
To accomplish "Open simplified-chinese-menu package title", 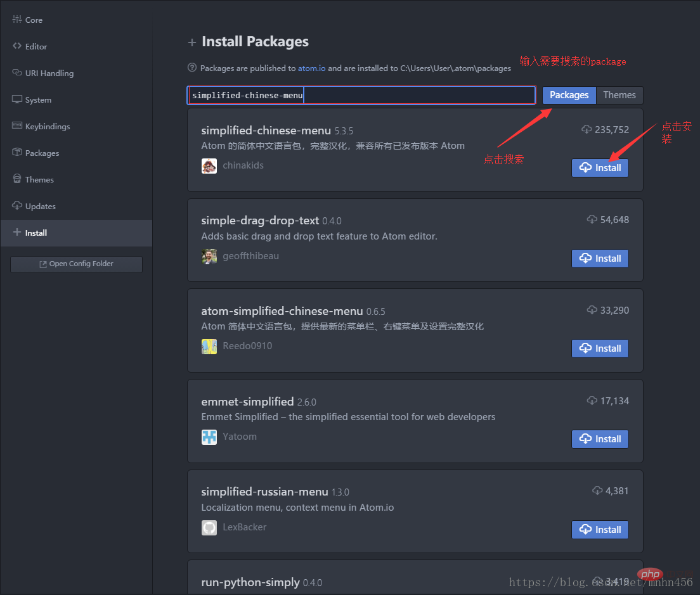I will point(266,131).
